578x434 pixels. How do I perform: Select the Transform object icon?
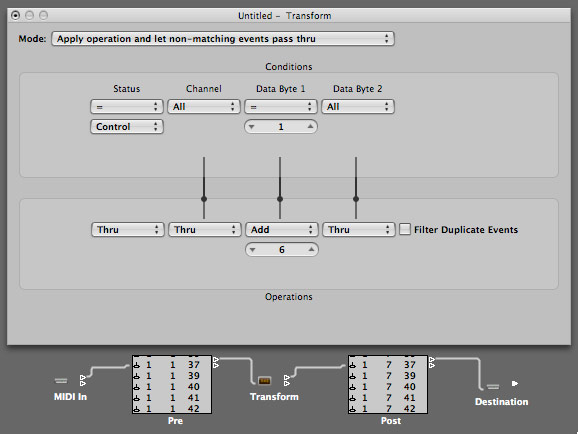pos(265,381)
